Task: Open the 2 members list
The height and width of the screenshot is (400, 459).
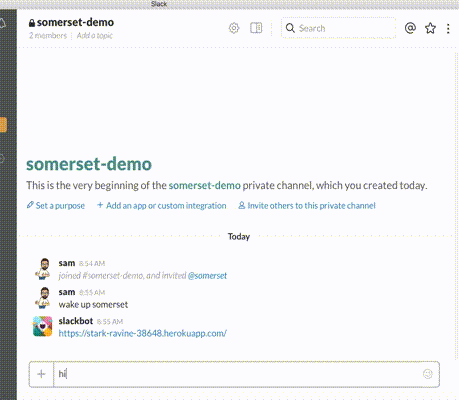Action: pyautogui.click(x=48, y=35)
